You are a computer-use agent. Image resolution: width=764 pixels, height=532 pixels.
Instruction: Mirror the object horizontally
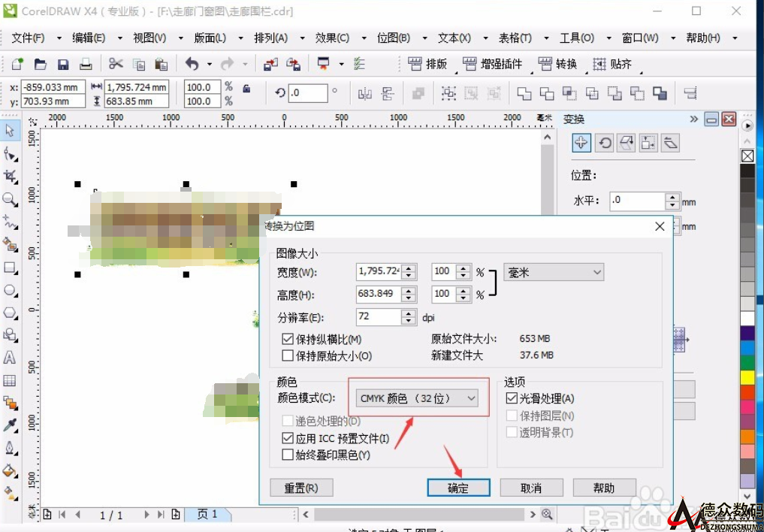365,93
